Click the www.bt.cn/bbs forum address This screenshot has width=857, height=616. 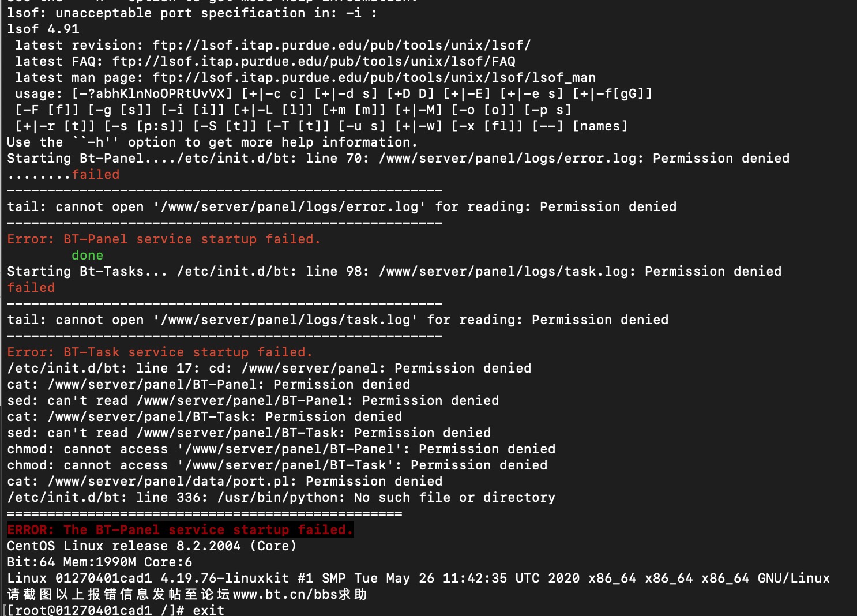(x=285, y=594)
